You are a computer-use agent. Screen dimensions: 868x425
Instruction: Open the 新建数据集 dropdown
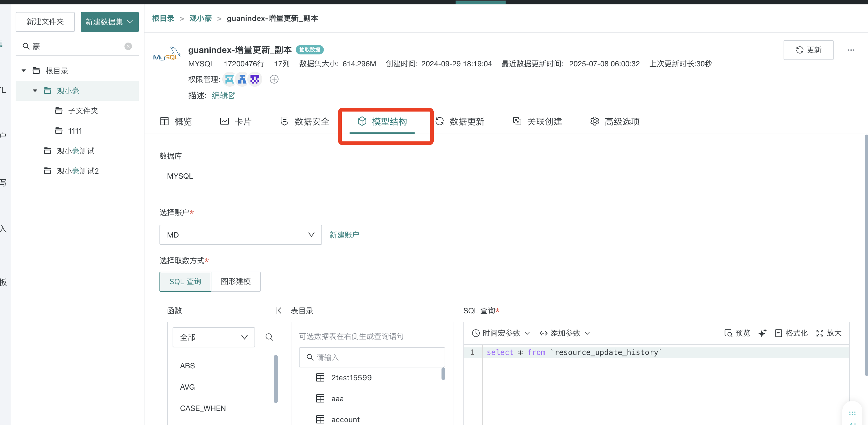pos(110,22)
